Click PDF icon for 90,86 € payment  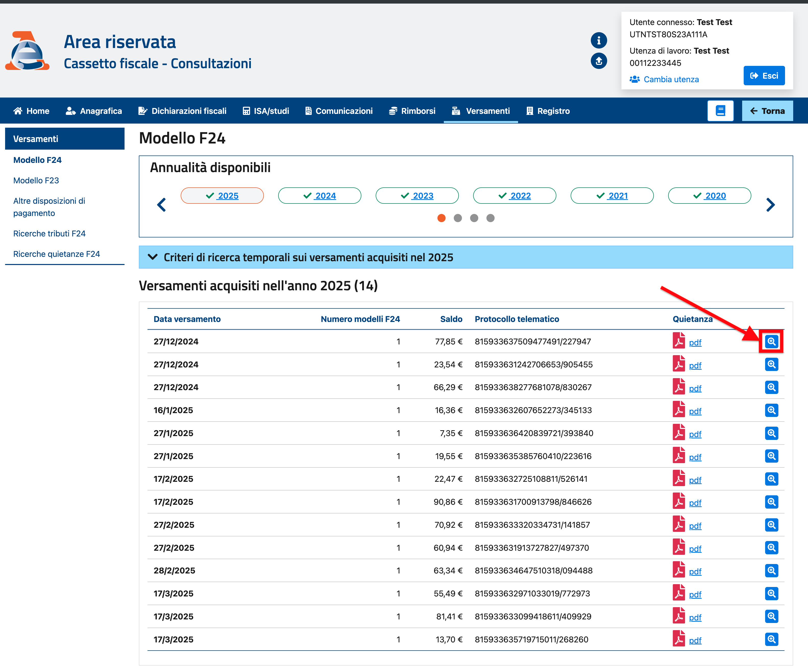[x=679, y=501]
